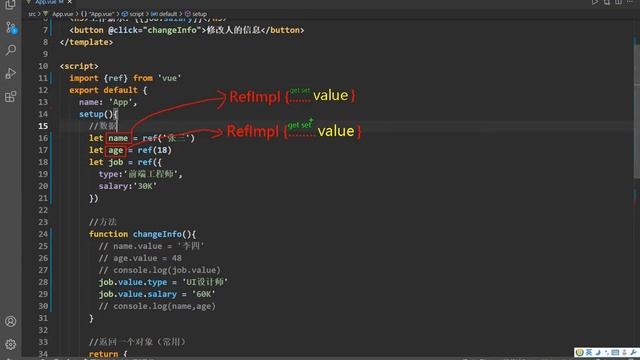Click 'ref(18)' on line 17
The image size is (640, 360).
tap(155, 150)
